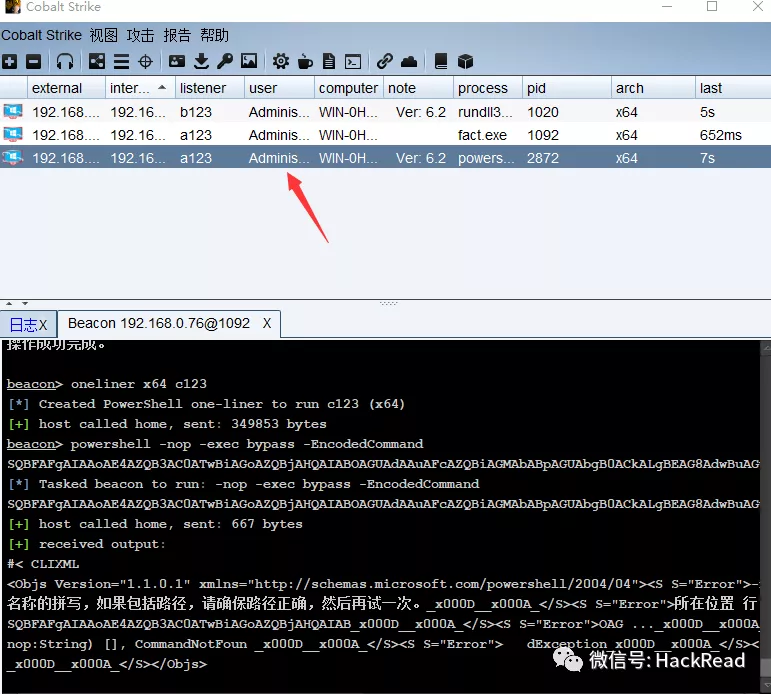The image size is (771, 694).
Task: Open the 帮助 menu
Action: point(214,35)
